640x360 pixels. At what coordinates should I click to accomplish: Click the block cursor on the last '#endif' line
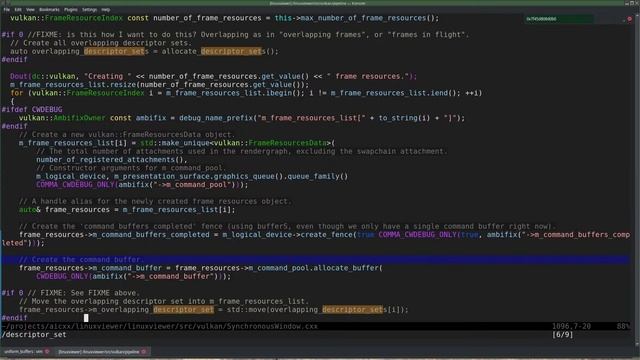(x=86, y=318)
